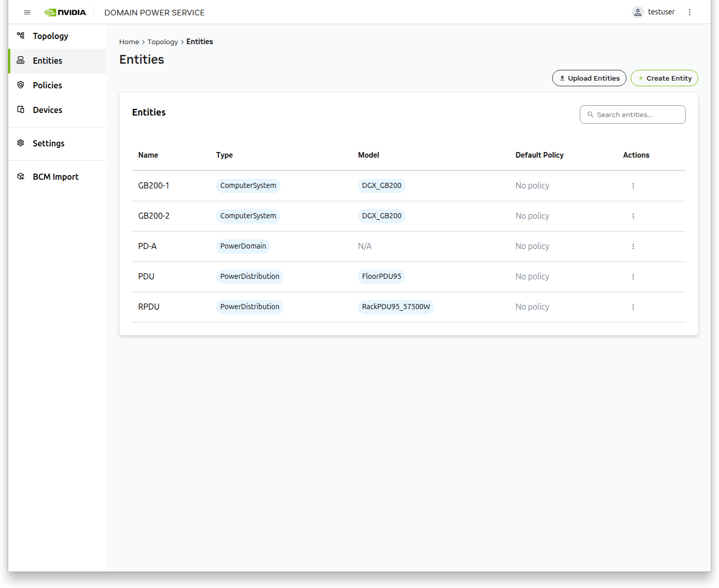Click the Devices sidebar icon

tap(21, 109)
